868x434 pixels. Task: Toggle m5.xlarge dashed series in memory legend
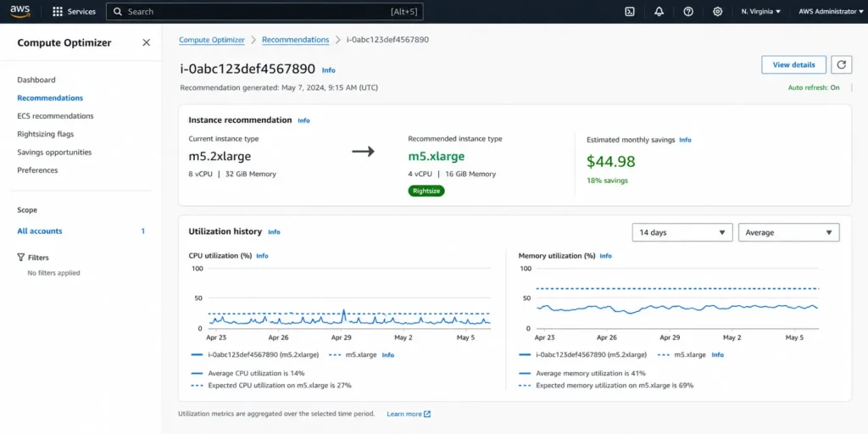682,355
